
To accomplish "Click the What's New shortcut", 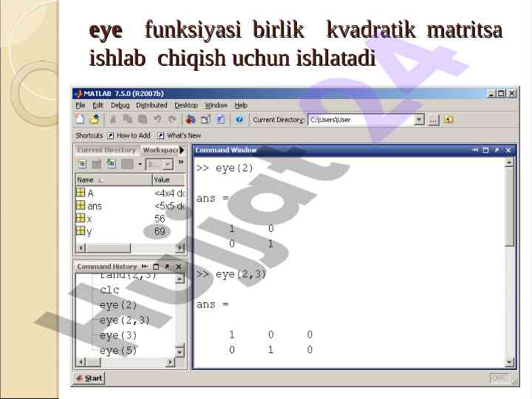I will (x=179, y=135).
